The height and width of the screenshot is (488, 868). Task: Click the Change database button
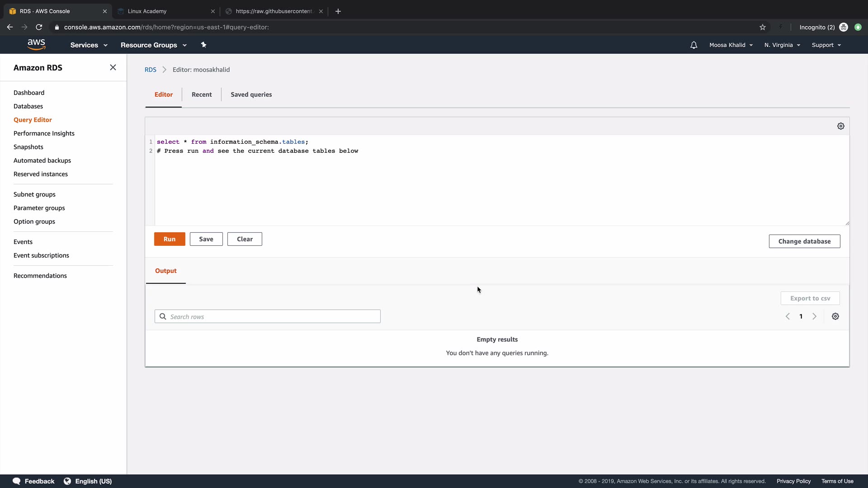coord(804,241)
